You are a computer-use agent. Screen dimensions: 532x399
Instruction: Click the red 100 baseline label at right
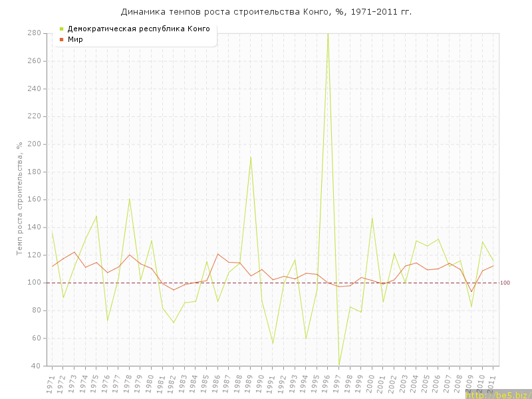(505, 283)
